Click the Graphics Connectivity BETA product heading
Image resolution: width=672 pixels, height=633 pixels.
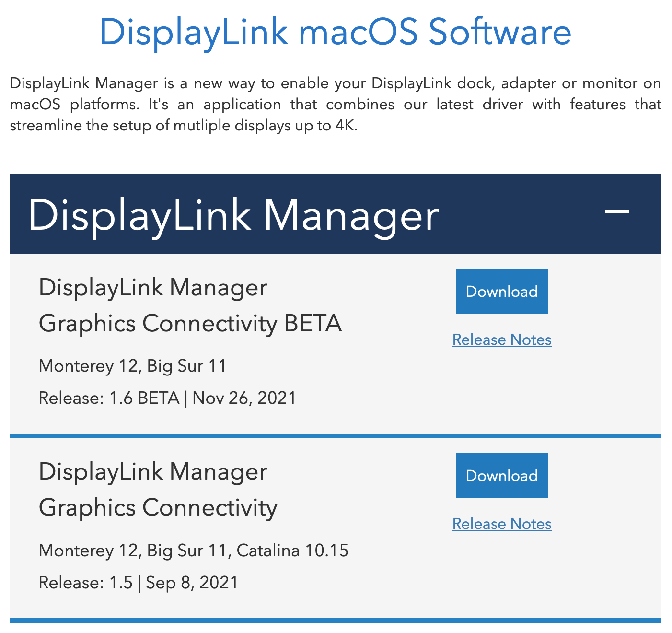(190, 305)
